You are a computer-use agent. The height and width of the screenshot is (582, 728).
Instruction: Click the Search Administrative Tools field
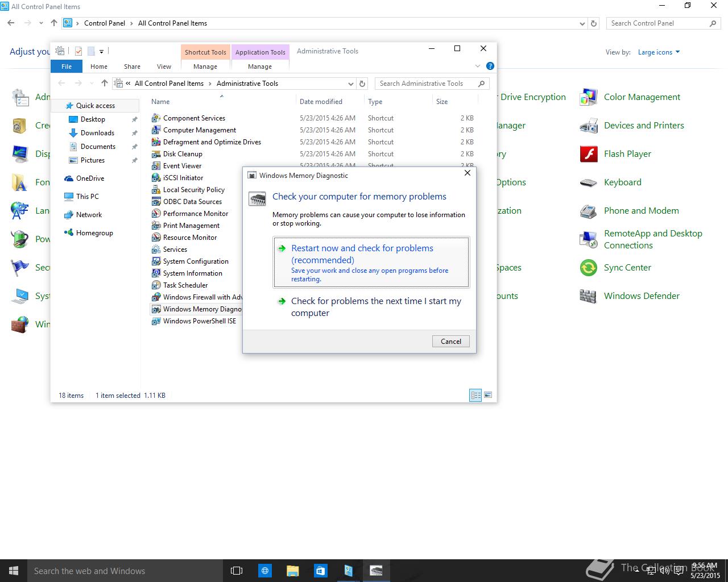[x=432, y=84]
